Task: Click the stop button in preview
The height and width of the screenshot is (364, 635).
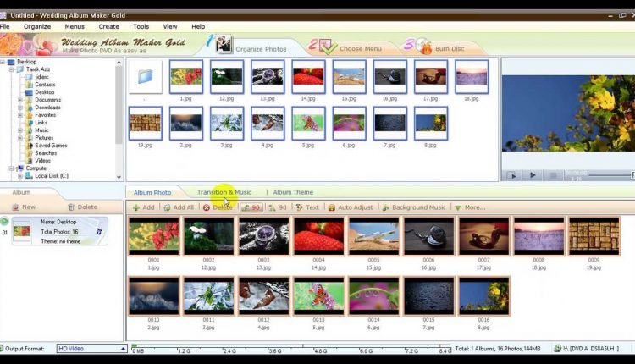Action: coord(553,175)
